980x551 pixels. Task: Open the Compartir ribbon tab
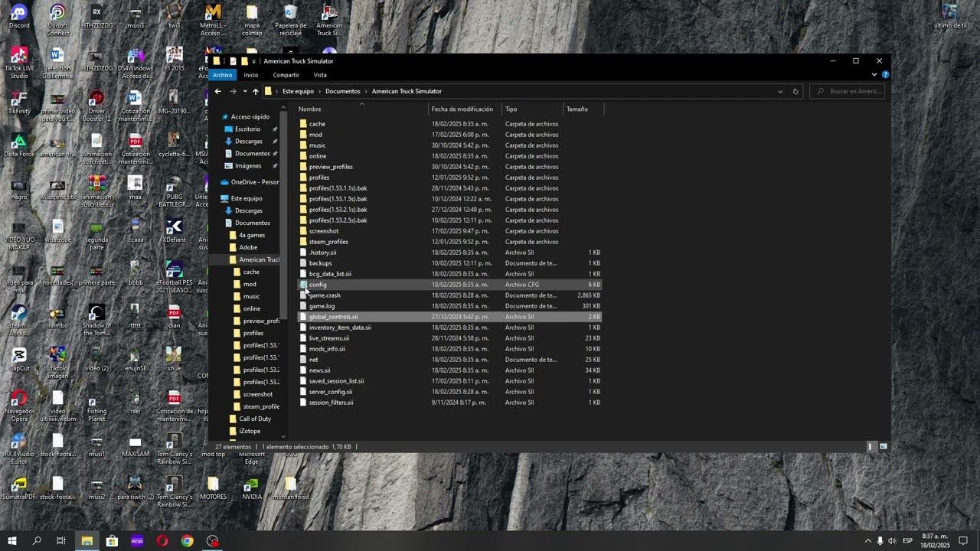click(x=286, y=75)
